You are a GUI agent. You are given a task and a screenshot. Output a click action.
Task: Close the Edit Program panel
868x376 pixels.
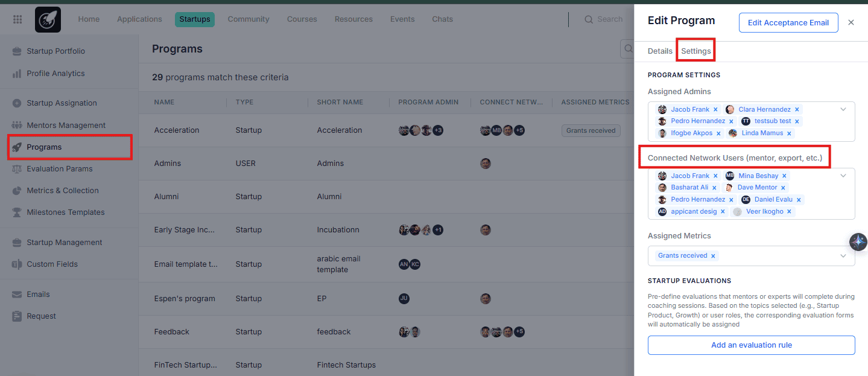(851, 22)
